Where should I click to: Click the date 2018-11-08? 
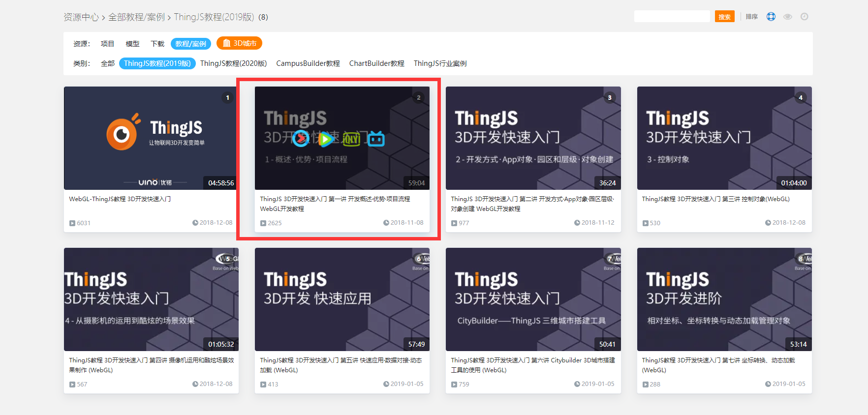click(407, 223)
